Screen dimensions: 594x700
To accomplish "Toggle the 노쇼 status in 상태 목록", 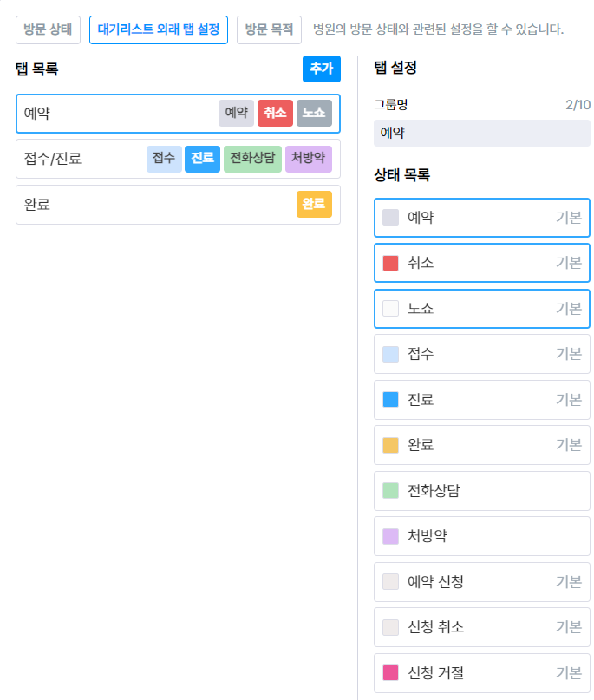I will coord(481,309).
